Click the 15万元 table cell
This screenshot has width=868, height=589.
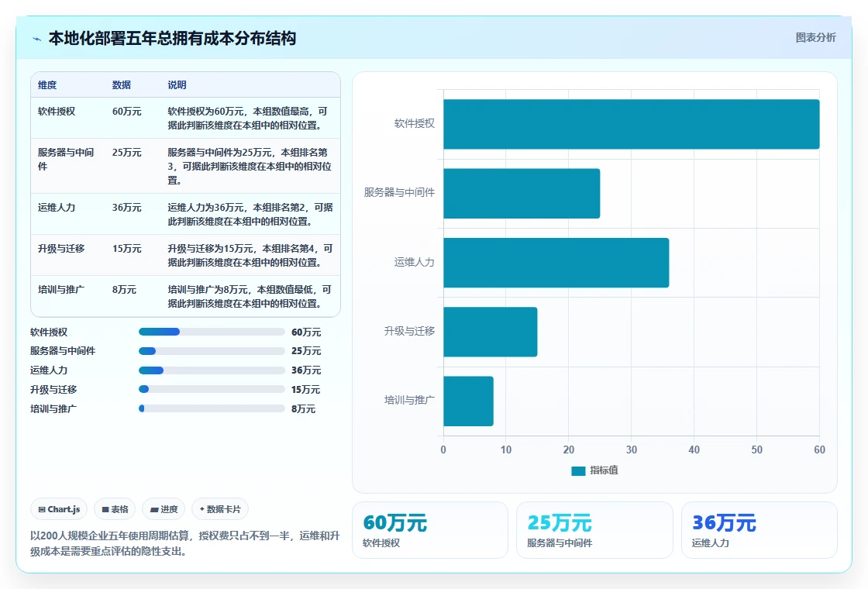[127, 249]
